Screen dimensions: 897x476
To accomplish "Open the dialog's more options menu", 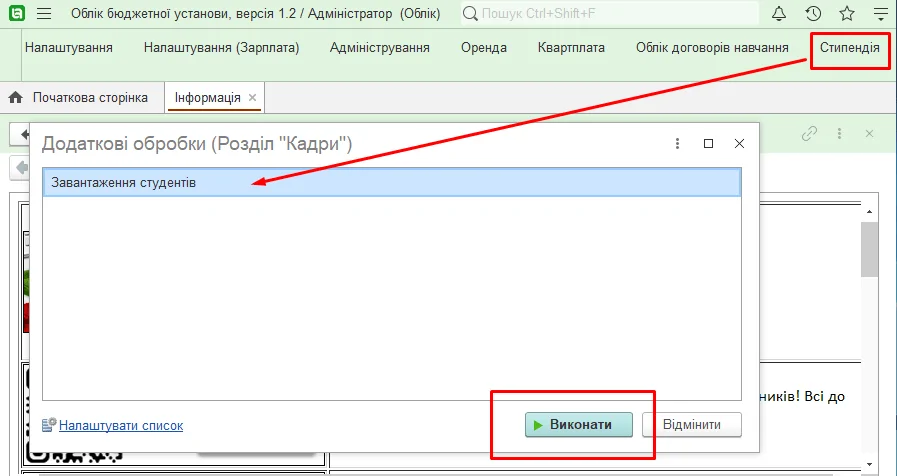I will coord(677,144).
